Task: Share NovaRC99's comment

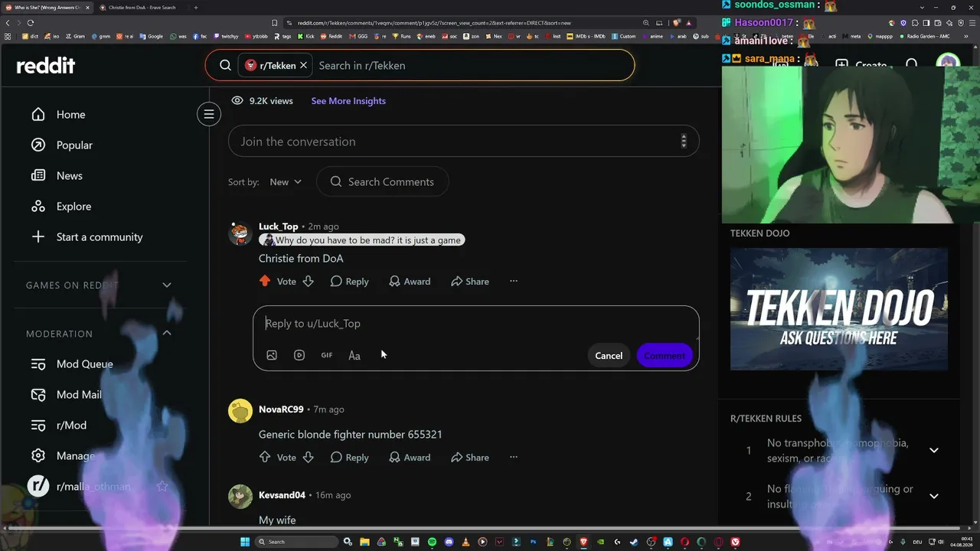Action: point(469,458)
